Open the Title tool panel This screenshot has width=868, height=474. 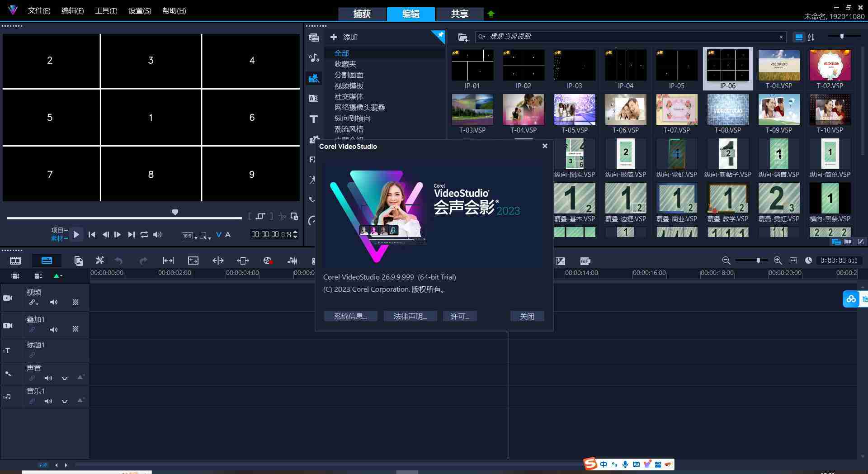pyautogui.click(x=313, y=119)
